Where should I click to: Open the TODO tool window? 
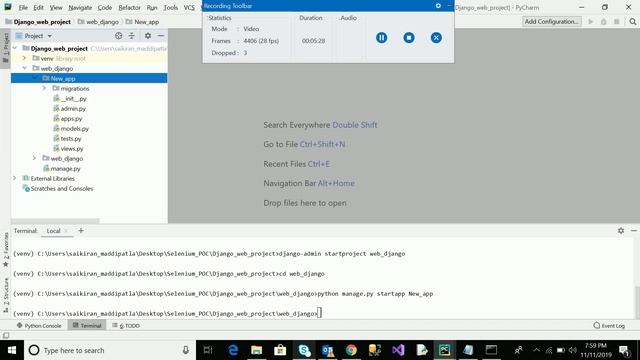coord(126,326)
